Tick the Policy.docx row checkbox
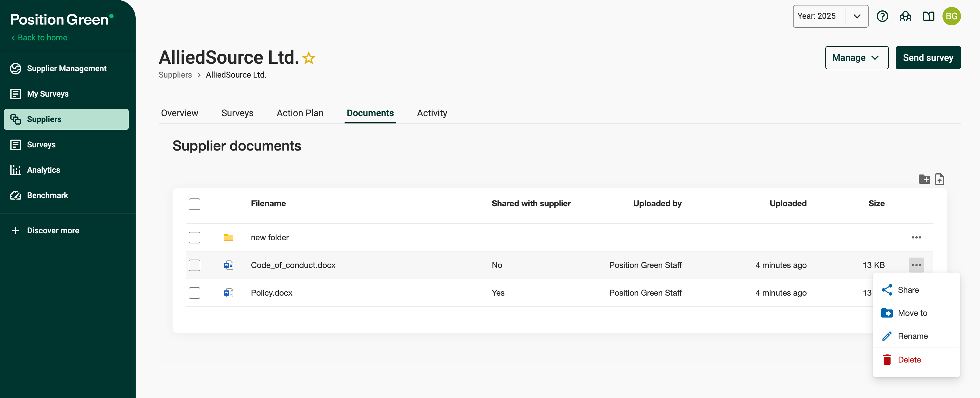This screenshot has height=398, width=980. 194,293
